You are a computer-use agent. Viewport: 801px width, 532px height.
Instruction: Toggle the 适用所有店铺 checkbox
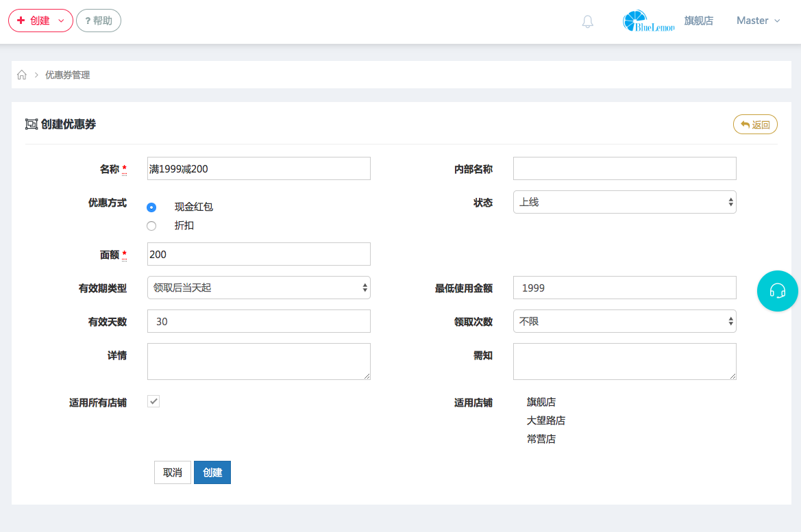click(154, 402)
